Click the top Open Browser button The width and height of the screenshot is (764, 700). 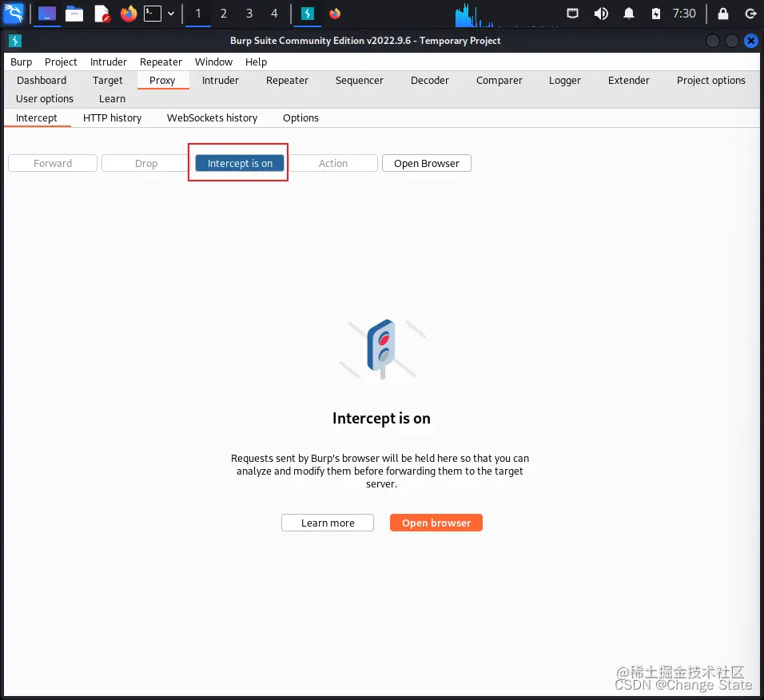pyautogui.click(x=426, y=163)
